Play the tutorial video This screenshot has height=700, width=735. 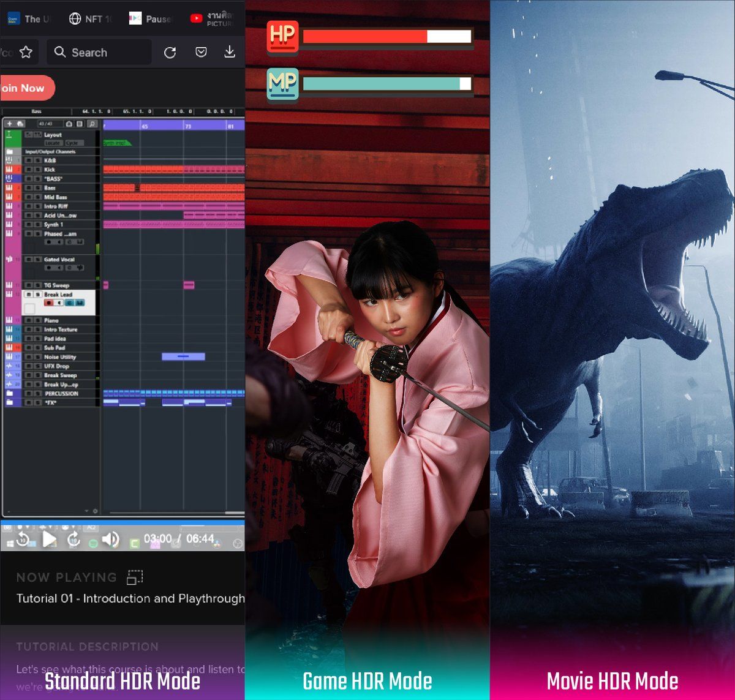pyautogui.click(x=49, y=540)
